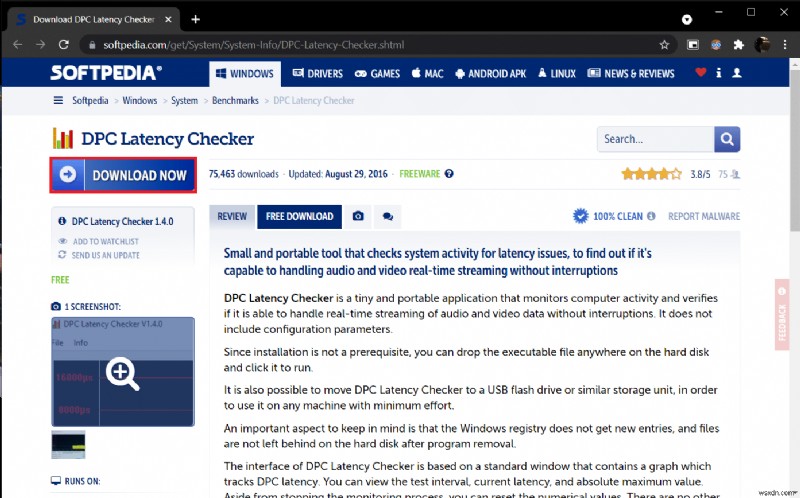Click the round colorful extension icon
The height and width of the screenshot is (498, 800).
click(x=716, y=45)
